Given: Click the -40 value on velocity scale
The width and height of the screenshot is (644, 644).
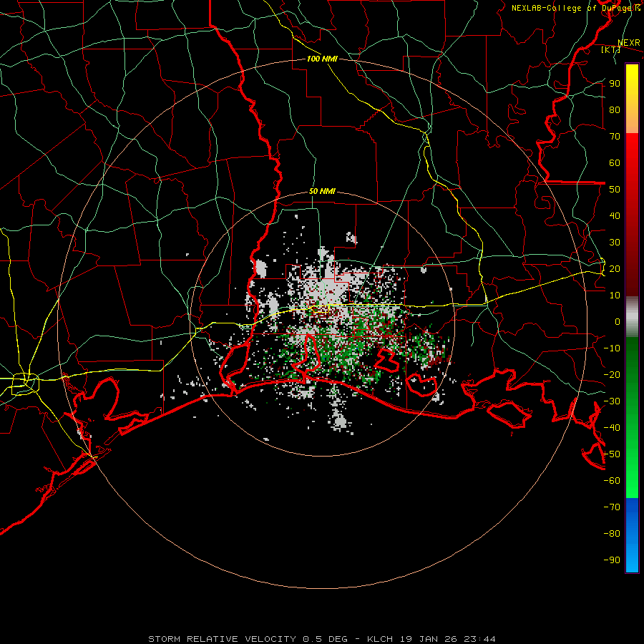Looking at the screenshot, I should point(612,428).
